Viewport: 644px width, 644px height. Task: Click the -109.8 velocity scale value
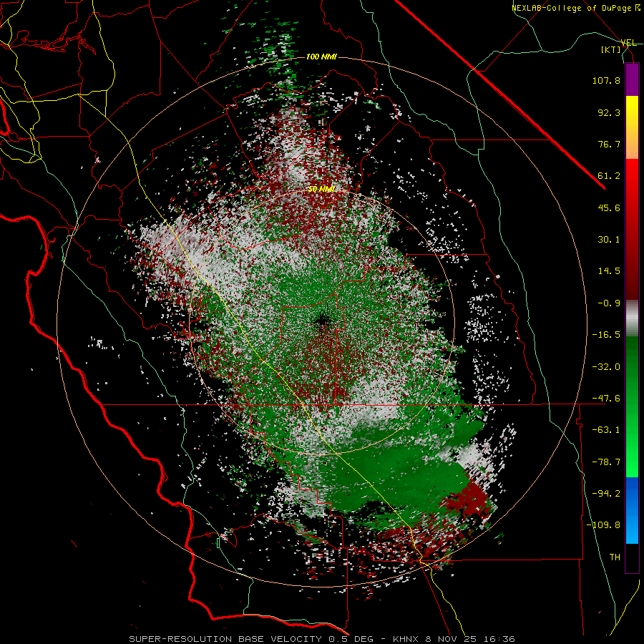(x=603, y=525)
